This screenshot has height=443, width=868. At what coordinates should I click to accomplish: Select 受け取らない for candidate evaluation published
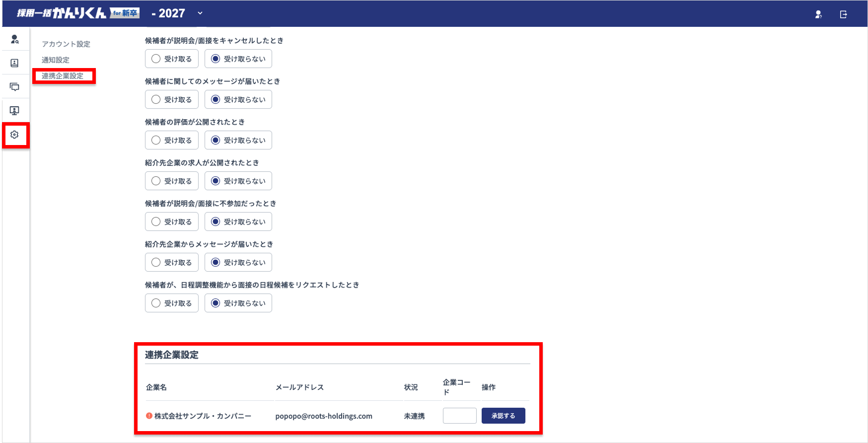coord(238,140)
